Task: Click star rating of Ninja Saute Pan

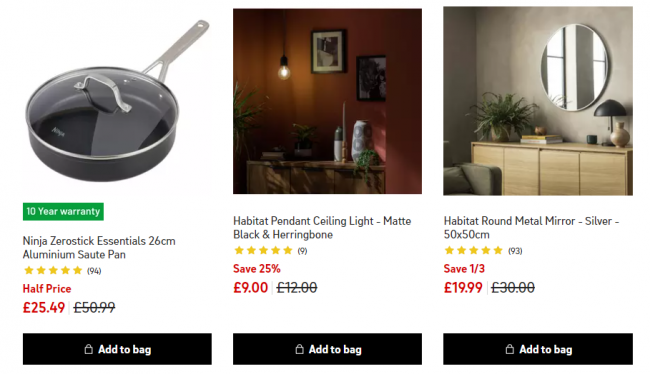Action: [x=53, y=271]
